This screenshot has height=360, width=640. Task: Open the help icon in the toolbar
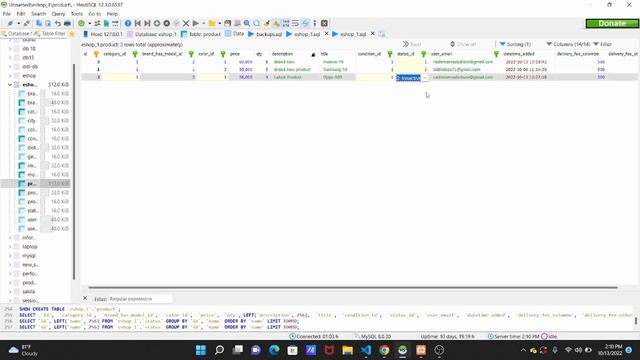click(128, 24)
